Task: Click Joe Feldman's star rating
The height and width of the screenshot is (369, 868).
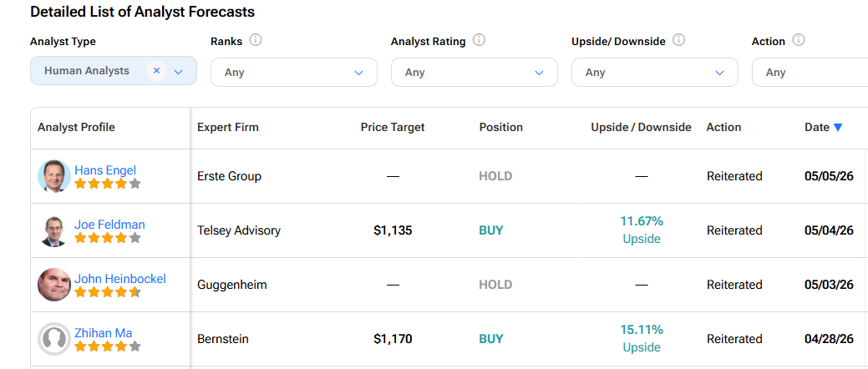Action: 108,238
